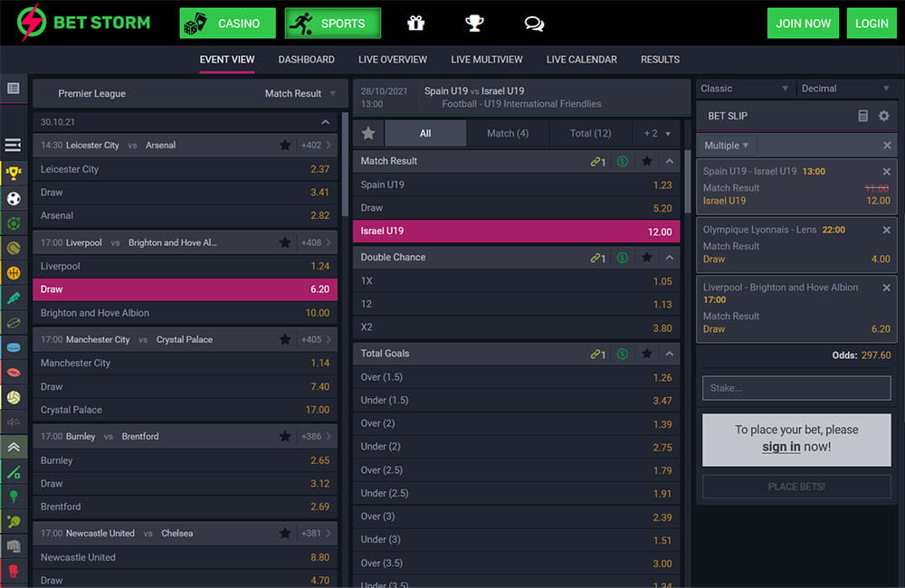Image resolution: width=905 pixels, height=588 pixels.
Task: Select the ice hockey puck sidebar icon
Action: tap(14, 347)
